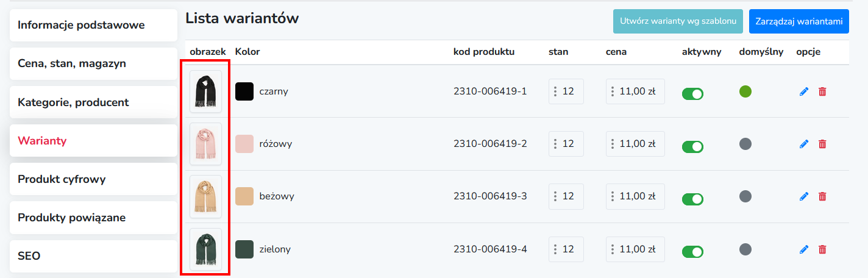This screenshot has height=278, width=868.
Task: Click the Zarządzaj wariantami button
Action: 799,21
